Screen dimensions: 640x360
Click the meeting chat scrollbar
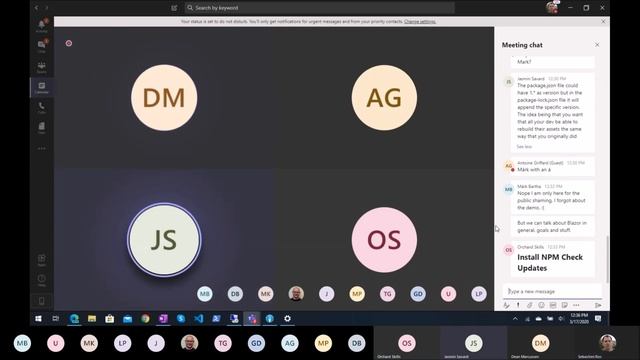(608, 258)
